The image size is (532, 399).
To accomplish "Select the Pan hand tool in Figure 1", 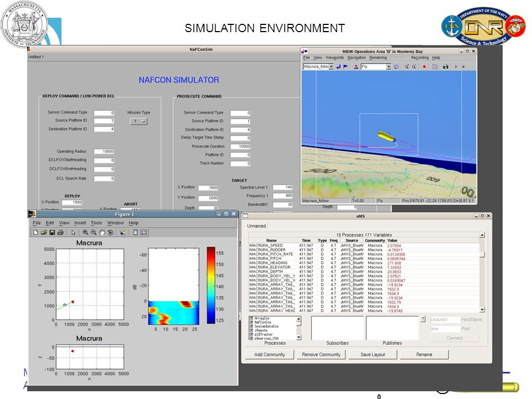I will point(102,233).
